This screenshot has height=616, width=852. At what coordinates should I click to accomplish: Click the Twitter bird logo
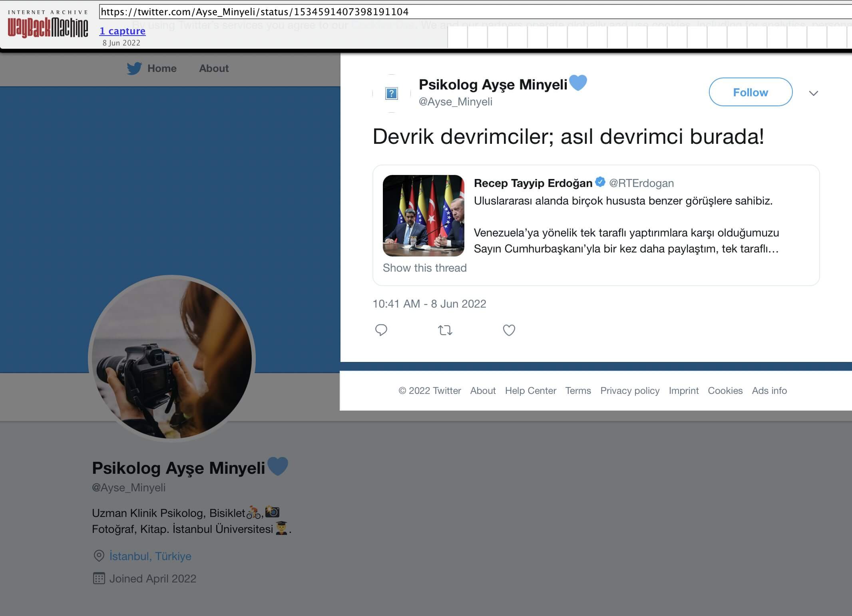(x=134, y=68)
